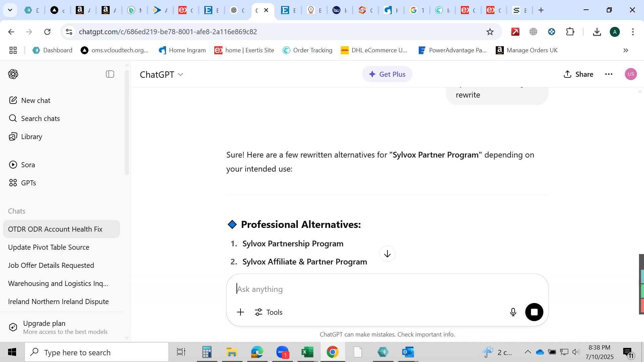Open Warehousing and Logistics chat

[61, 283]
